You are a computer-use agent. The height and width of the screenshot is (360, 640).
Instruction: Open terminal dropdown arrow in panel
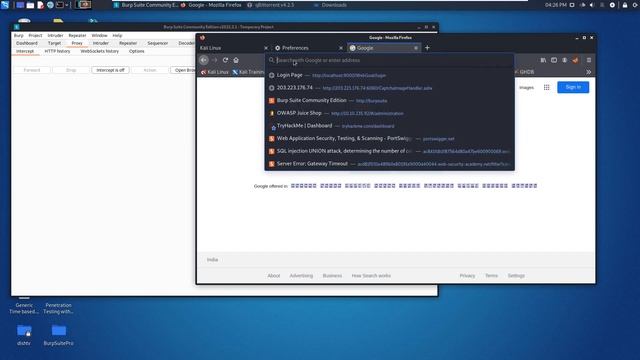(x=67, y=5)
